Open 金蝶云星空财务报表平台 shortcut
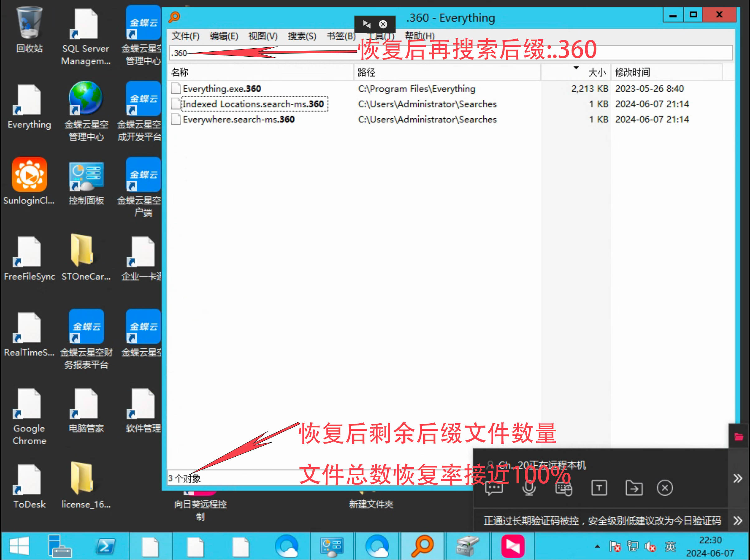 [86, 339]
